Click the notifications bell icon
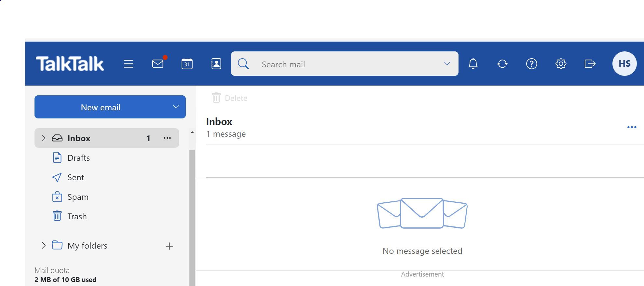 [x=473, y=64]
